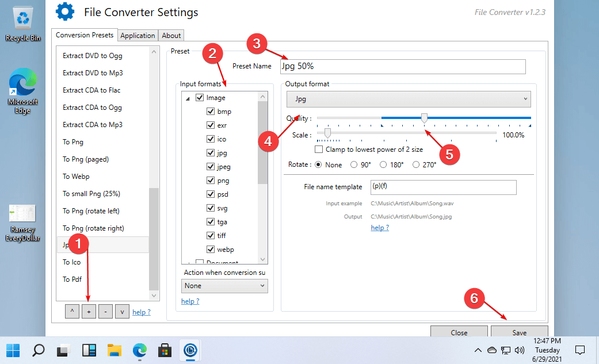
Task: Click the Scale slider handle
Action: coord(327,133)
